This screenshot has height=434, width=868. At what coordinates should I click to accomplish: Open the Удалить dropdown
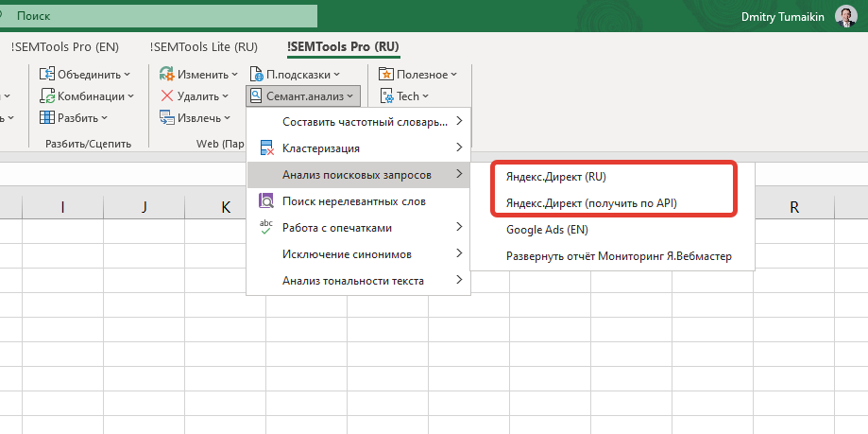226,95
